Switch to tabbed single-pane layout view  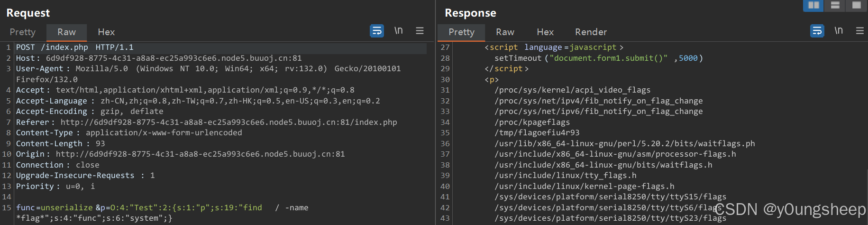tap(856, 5)
